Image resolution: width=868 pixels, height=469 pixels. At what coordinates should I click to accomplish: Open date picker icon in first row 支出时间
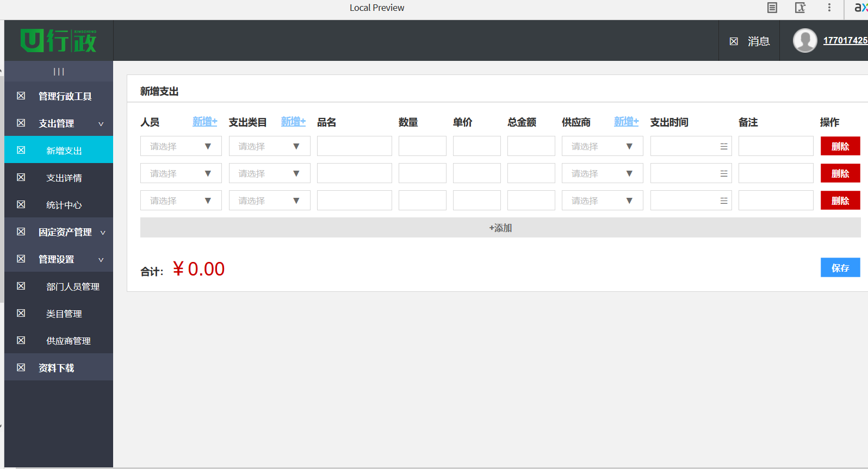[x=724, y=146]
